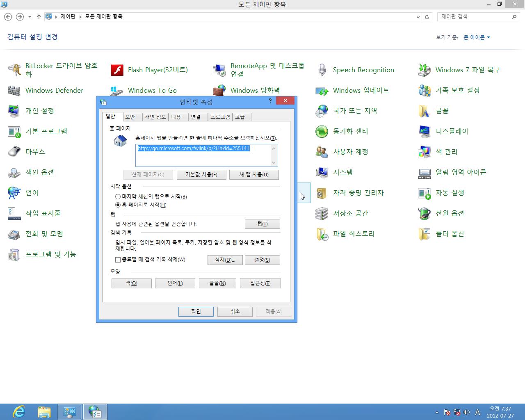Open 저장소 공간 icon
Viewport: 525px width, 420px height.
point(322,213)
